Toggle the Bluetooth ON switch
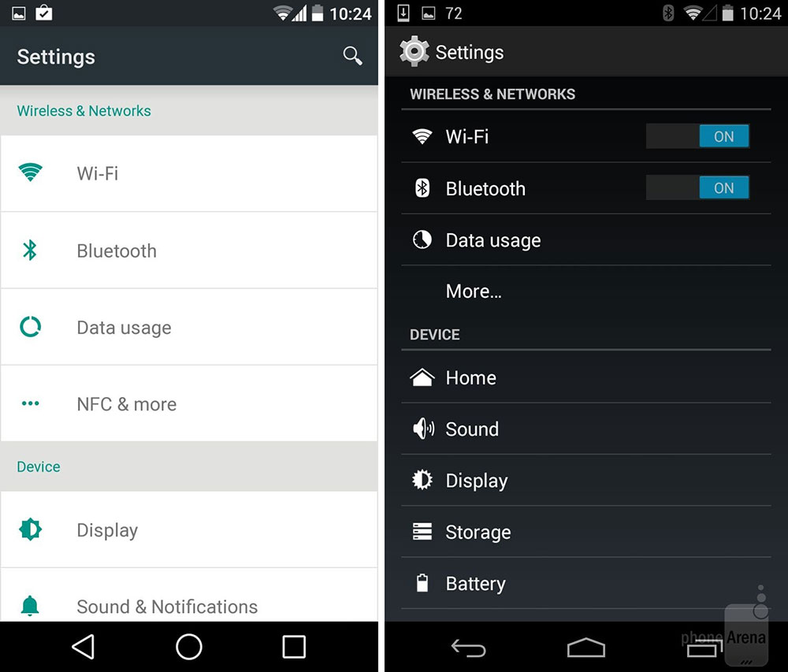This screenshot has height=672, width=788. click(697, 187)
